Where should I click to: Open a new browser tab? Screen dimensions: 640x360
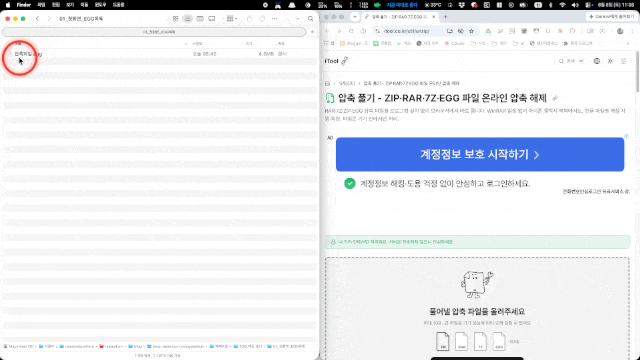pyautogui.click(x=445, y=17)
